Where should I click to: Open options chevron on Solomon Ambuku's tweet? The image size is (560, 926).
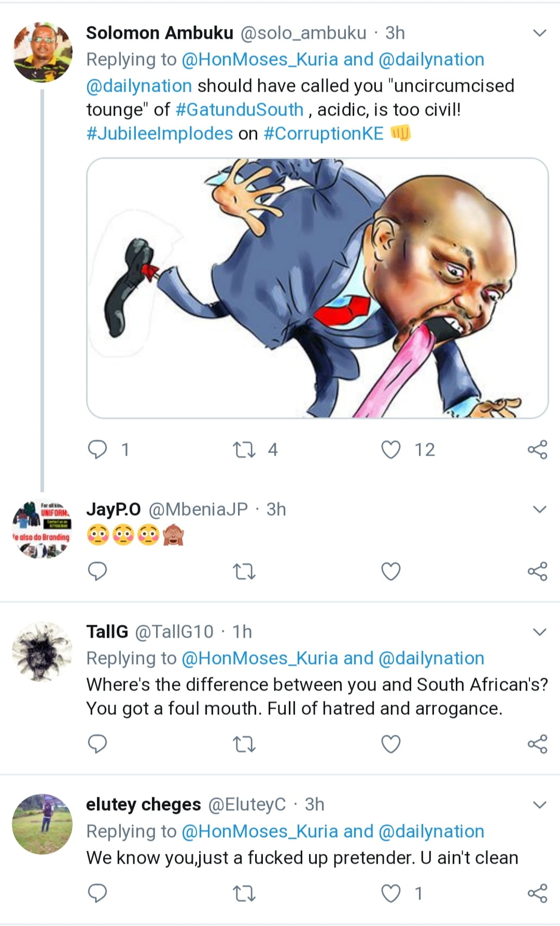(540, 34)
